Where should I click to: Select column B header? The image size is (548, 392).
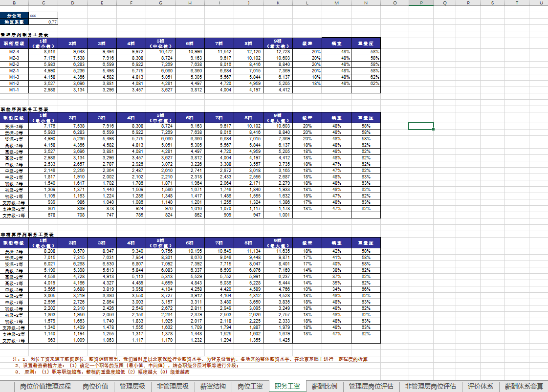(x=14, y=3)
